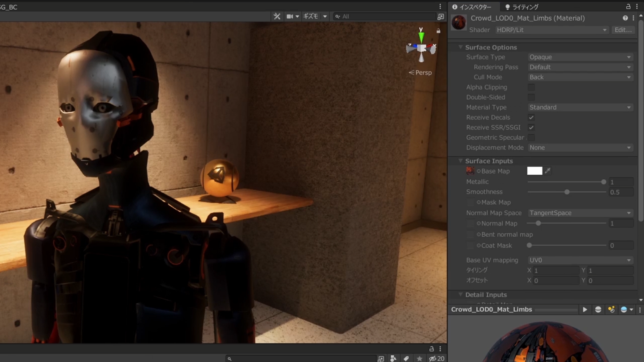
Task: Disable Receive Decals
Action: tap(531, 117)
